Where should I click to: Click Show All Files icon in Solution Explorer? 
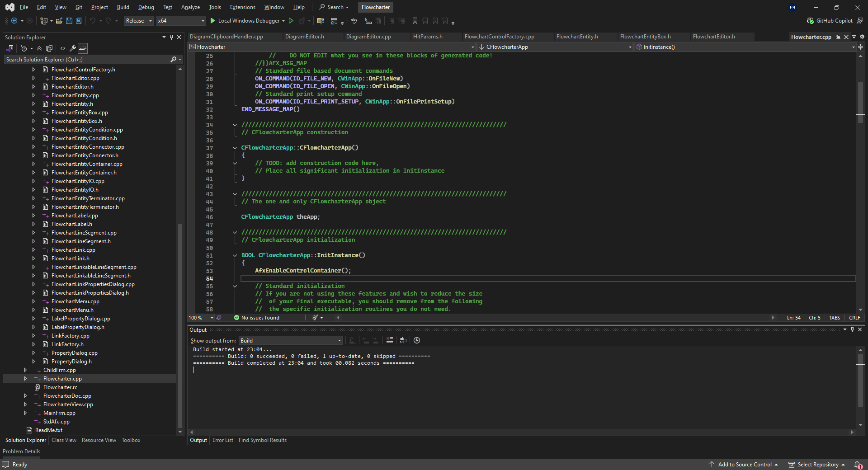49,48
